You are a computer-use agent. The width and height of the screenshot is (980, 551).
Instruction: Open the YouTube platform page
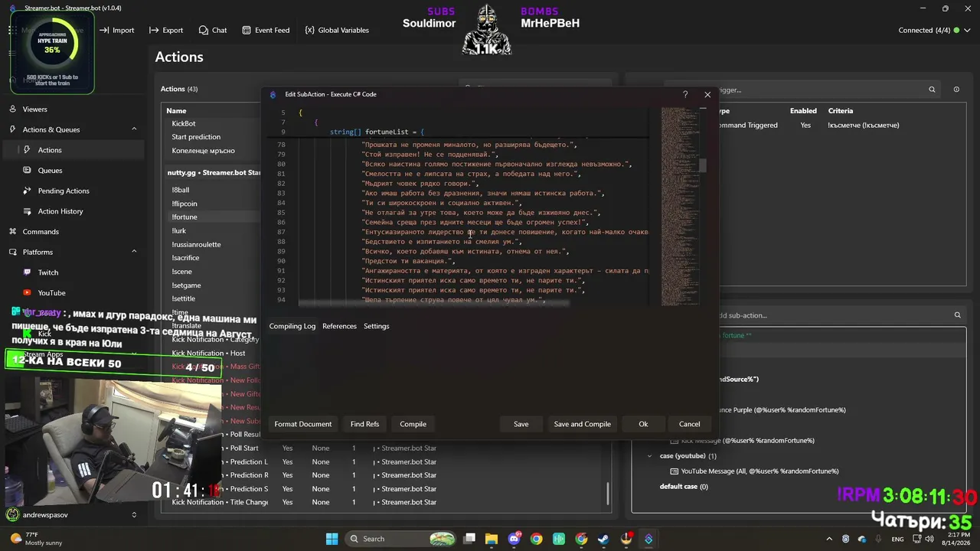51,293
